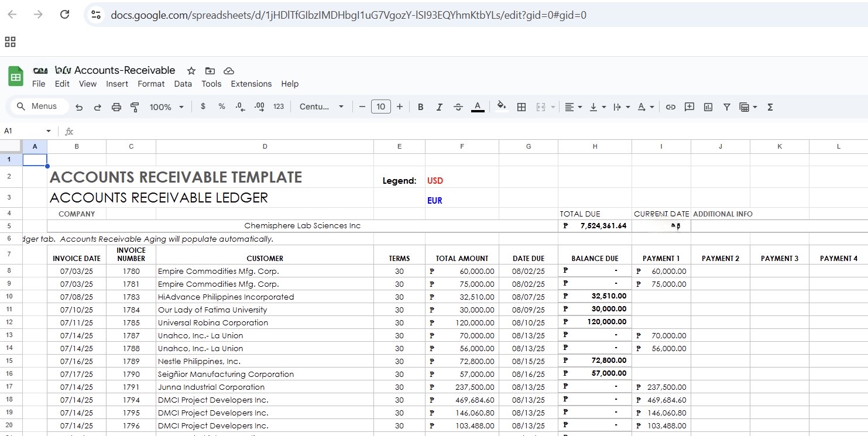Click the print icon in toolbar
Screen dimensions: 868x436
[x=116, y=107]
